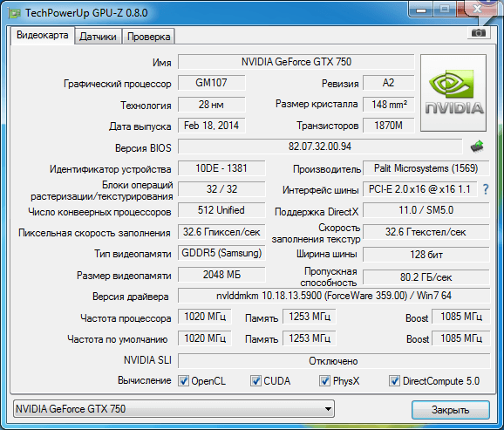
Task: Click the 32 / 32 ROPs/TMUs value
Action: (221, 189)
